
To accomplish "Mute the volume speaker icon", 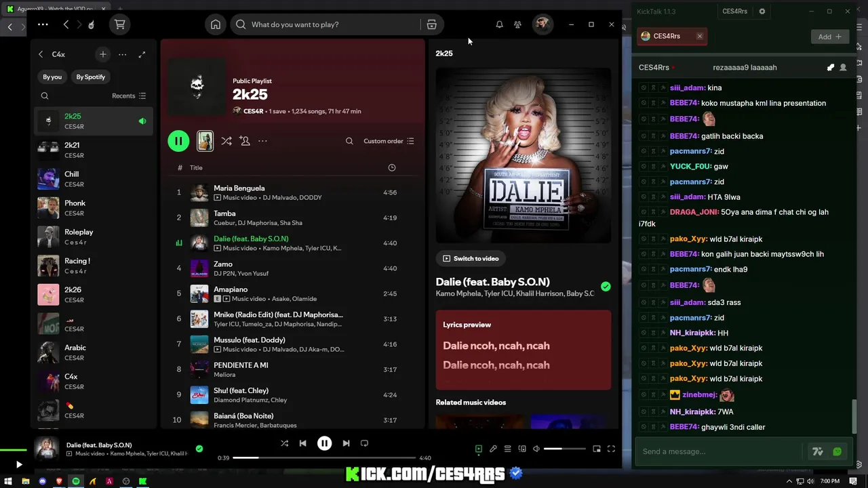I will coord(536,449).
